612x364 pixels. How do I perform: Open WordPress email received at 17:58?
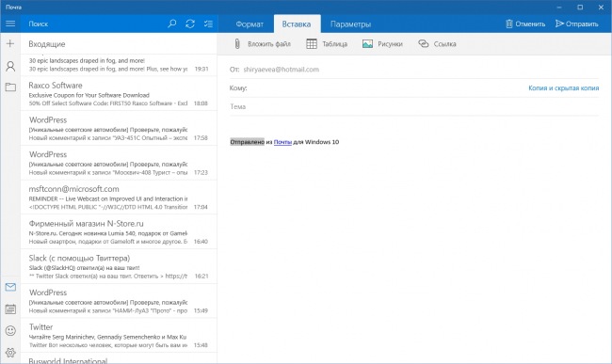tap(119, 128)
